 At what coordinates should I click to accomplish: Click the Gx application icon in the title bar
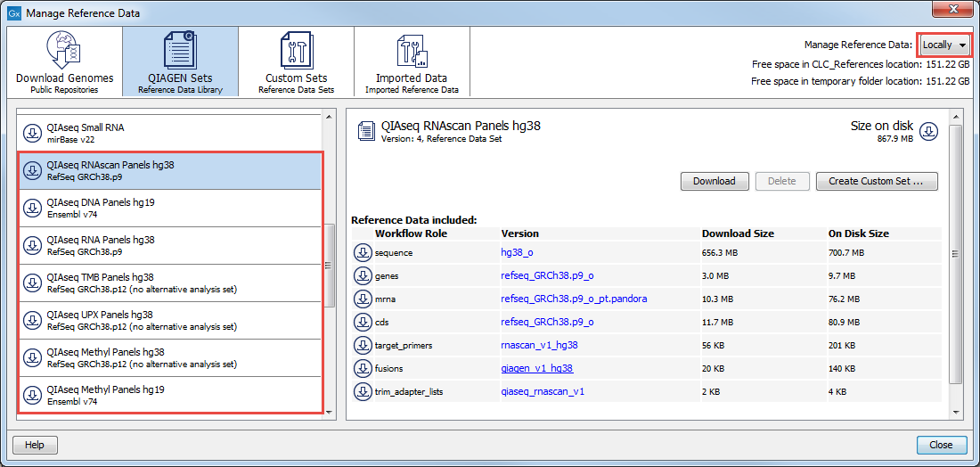(14, 12)
